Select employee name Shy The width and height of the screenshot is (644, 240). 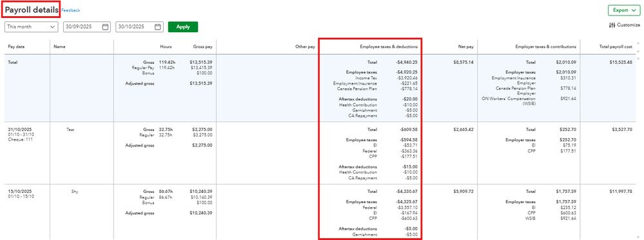74,191
